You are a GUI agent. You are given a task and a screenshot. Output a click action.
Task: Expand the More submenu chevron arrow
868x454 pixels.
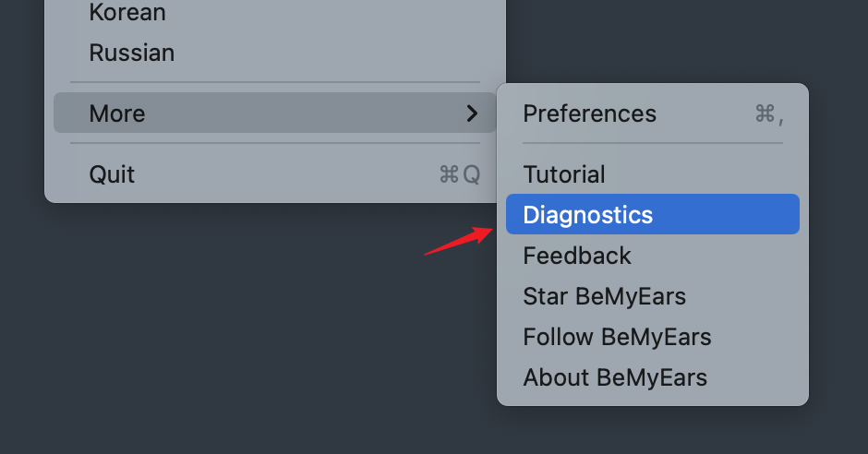472,113
